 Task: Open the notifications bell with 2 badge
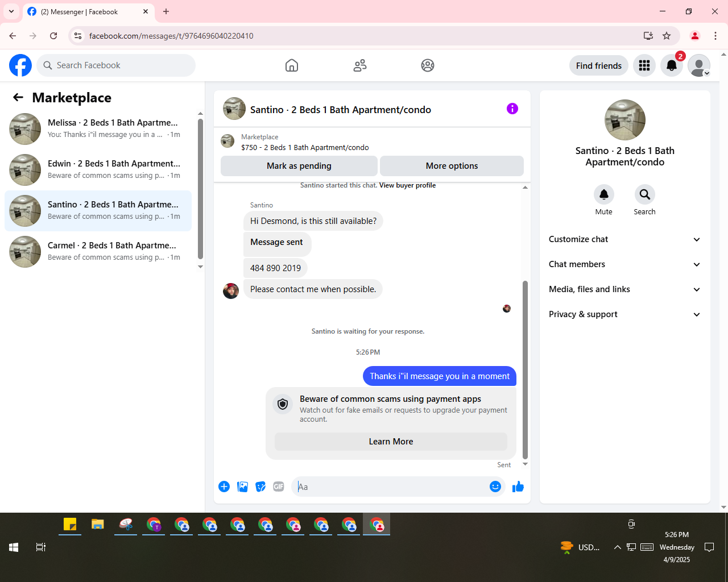point(672,65)
